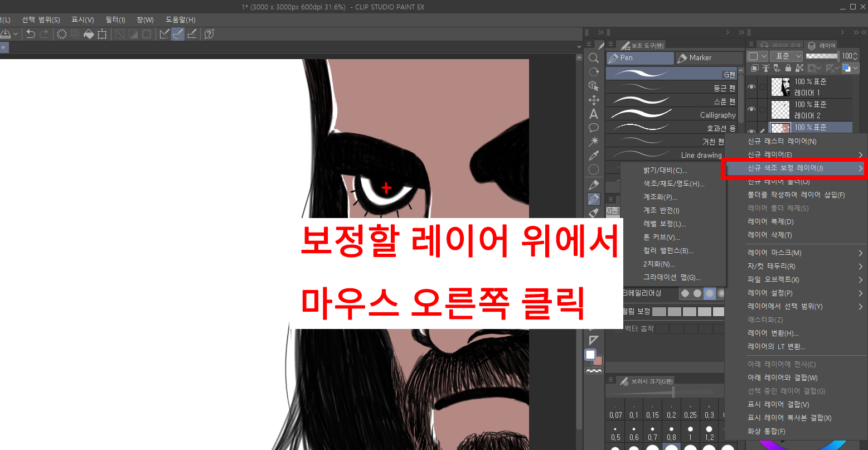Open the 도움말(H) menu
The height and width of the screenshot is (450, 868).
point(181,20)
